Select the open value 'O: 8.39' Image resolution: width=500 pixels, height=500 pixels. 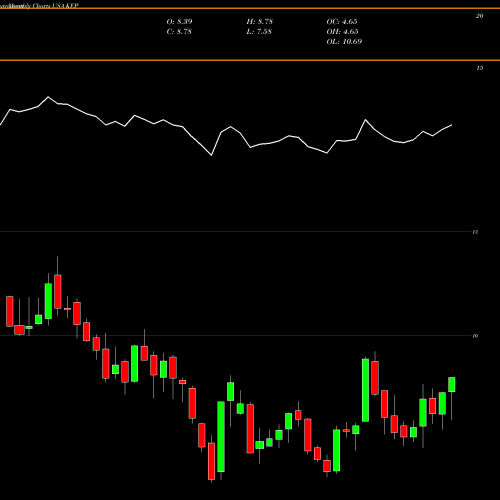point(179,22)
